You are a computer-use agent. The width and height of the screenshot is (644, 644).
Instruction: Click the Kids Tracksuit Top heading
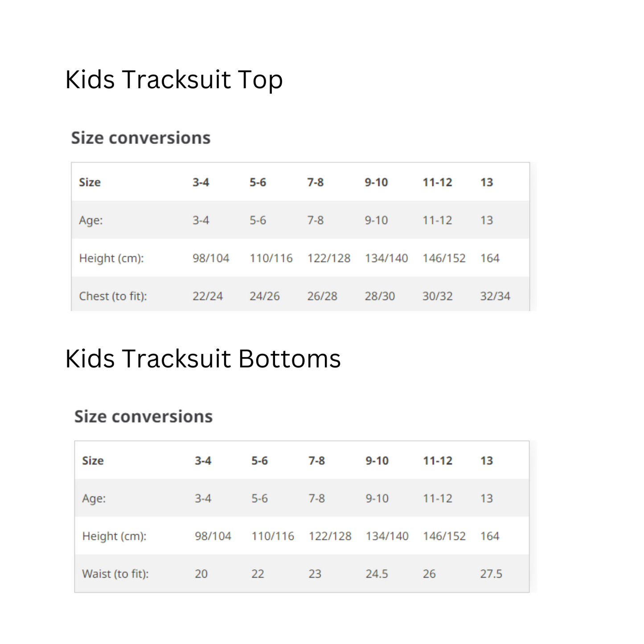point(174,80)
